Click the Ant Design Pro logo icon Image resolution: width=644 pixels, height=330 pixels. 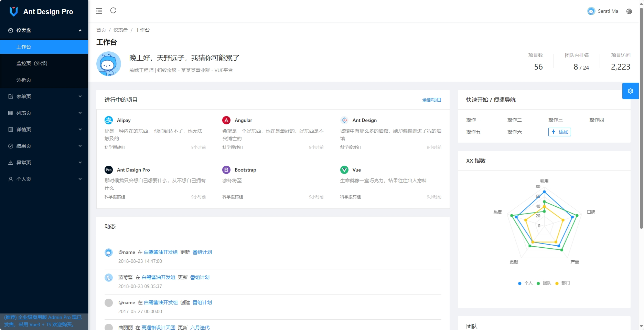pyautogui.click(x=13, y=11)
